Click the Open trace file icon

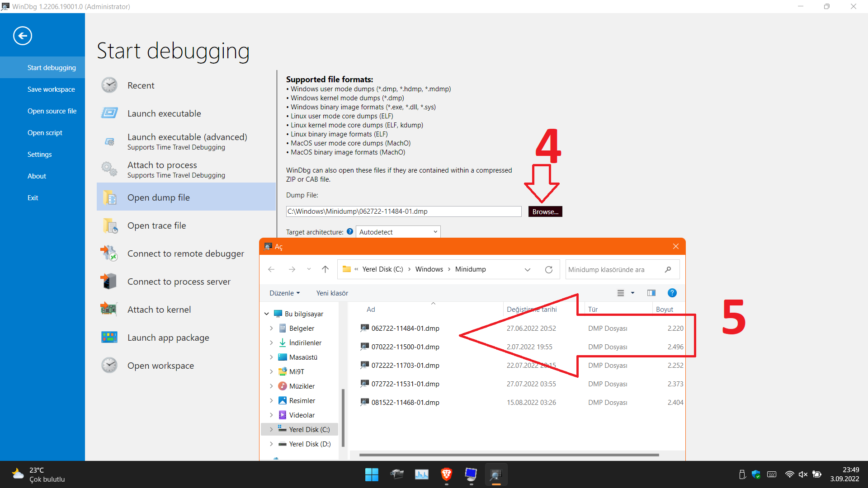(x=110, y=225)
